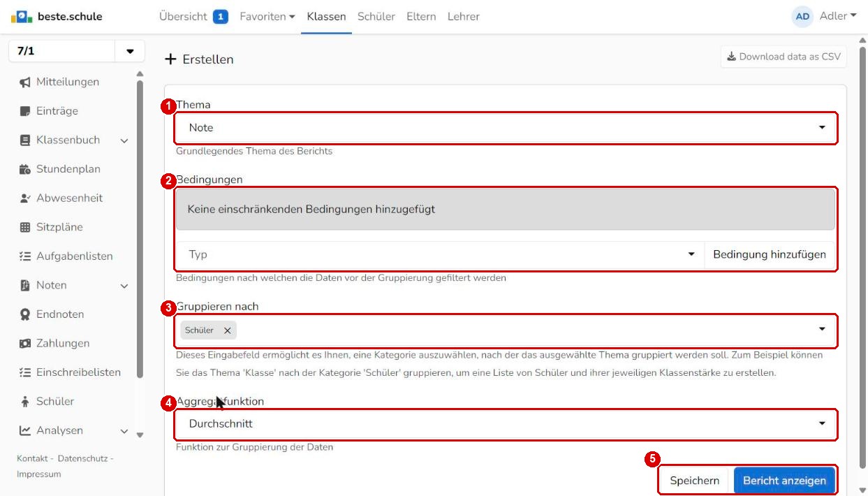The image size is (868, 496).
Task: Open the Schüler tab in top navigation
Action: [x=376, y=16]
